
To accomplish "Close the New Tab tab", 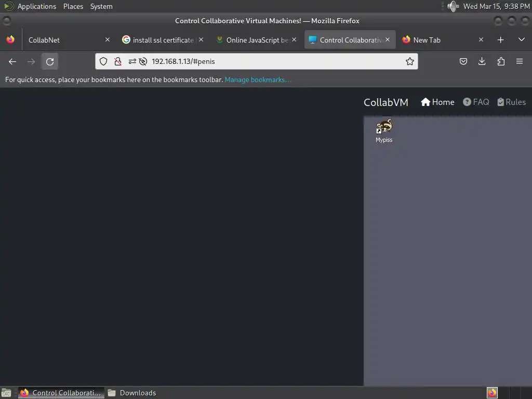I will pos(481,39).
